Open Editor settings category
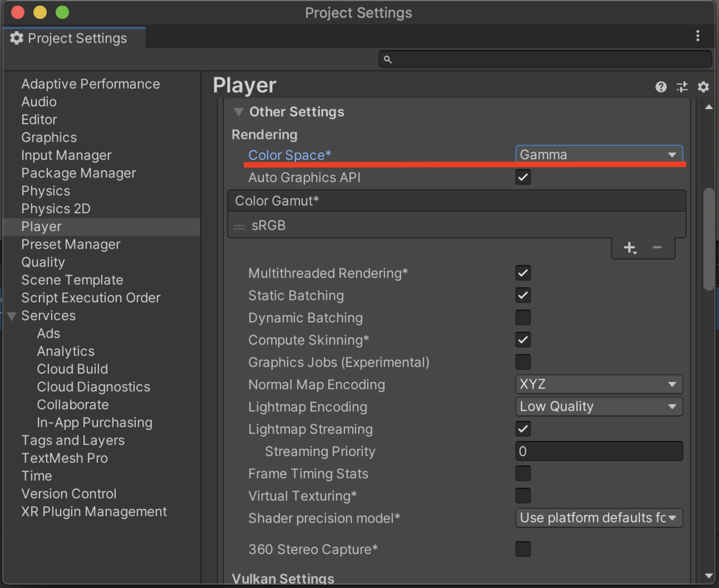This screenshot has height=588, width=719. (x=39, y=120)
